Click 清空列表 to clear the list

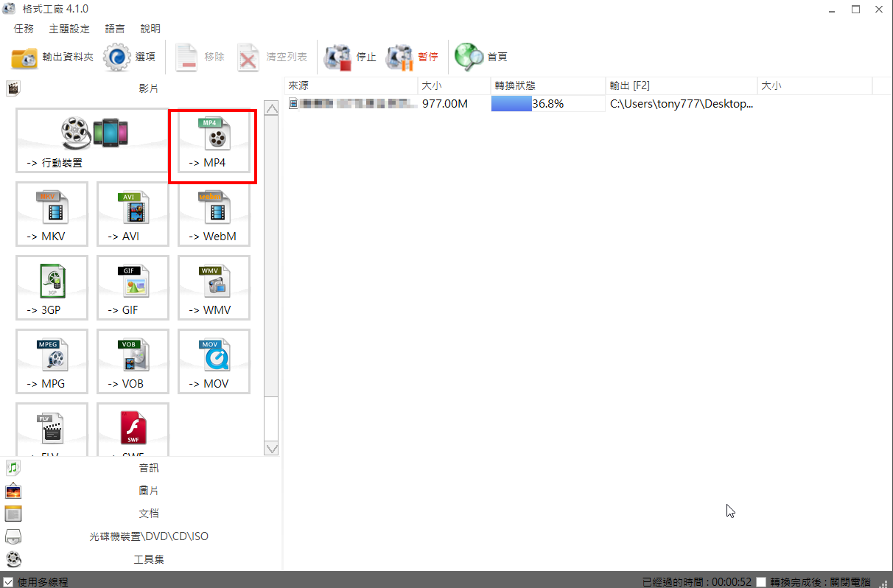pos(272,57)
